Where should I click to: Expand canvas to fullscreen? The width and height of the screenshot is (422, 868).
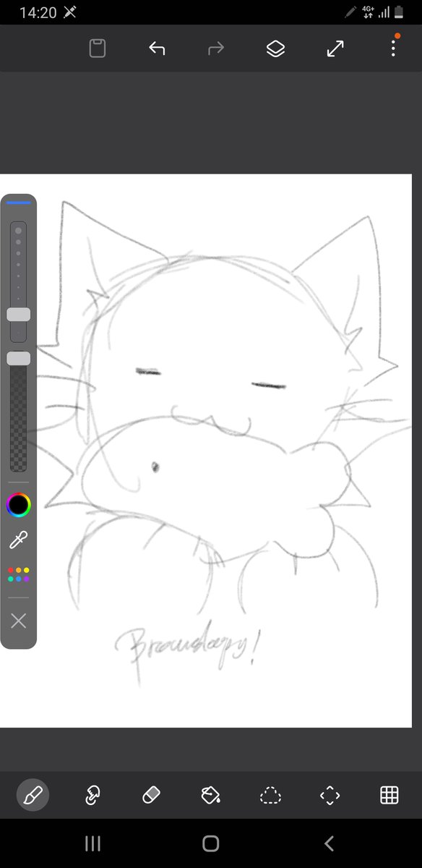pos(335,48)
